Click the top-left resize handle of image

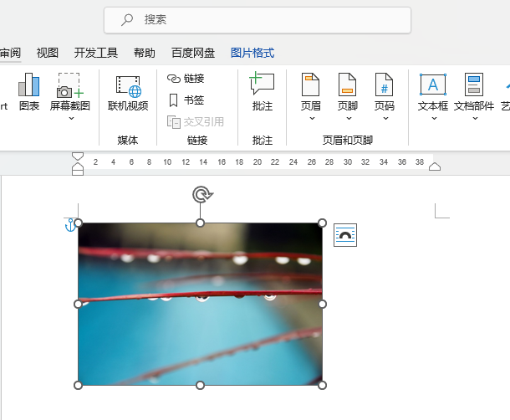pyautogui.click(x=78, y=223)
